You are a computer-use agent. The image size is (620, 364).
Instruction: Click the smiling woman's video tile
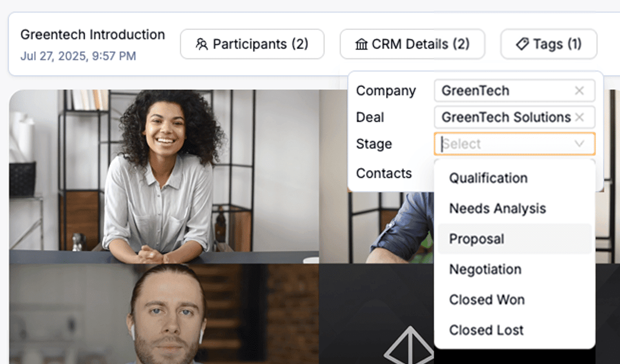(164, 177)
